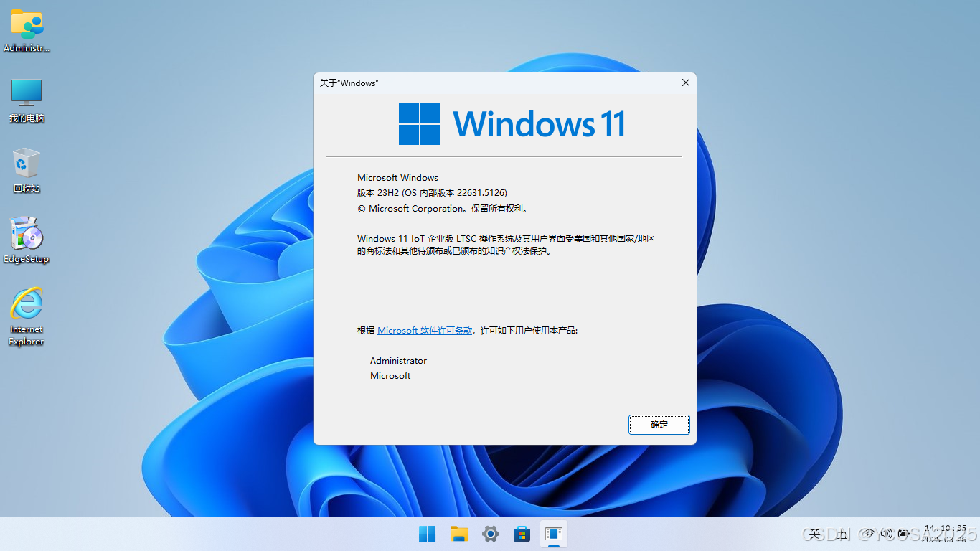The height and width of the screenshot is (551, 980).
Task: Click the 'Microsoft Windows' text line
Action: (x=397, y=178)
